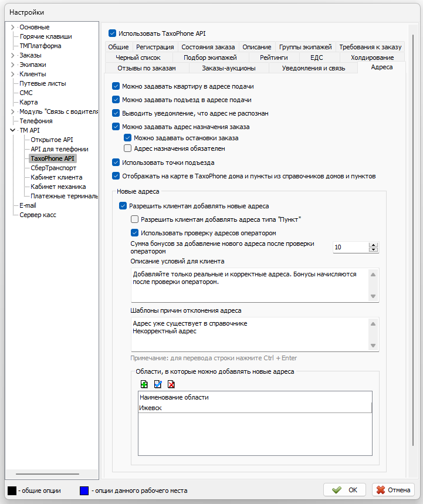The image size is (423, 504).
Task: Open Группы экипажей tab
Action: tap(305, 47)
